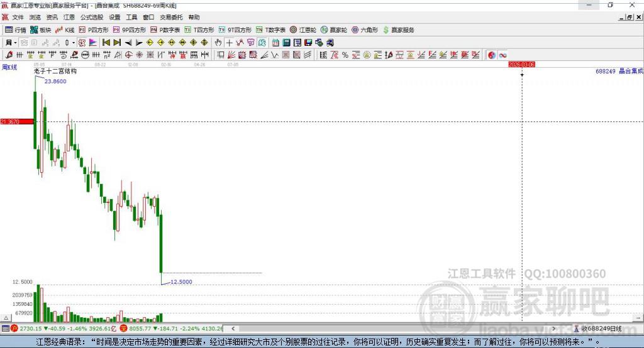Select the percent % retracement tool
The image size is (644, 348).
(345, 55)
